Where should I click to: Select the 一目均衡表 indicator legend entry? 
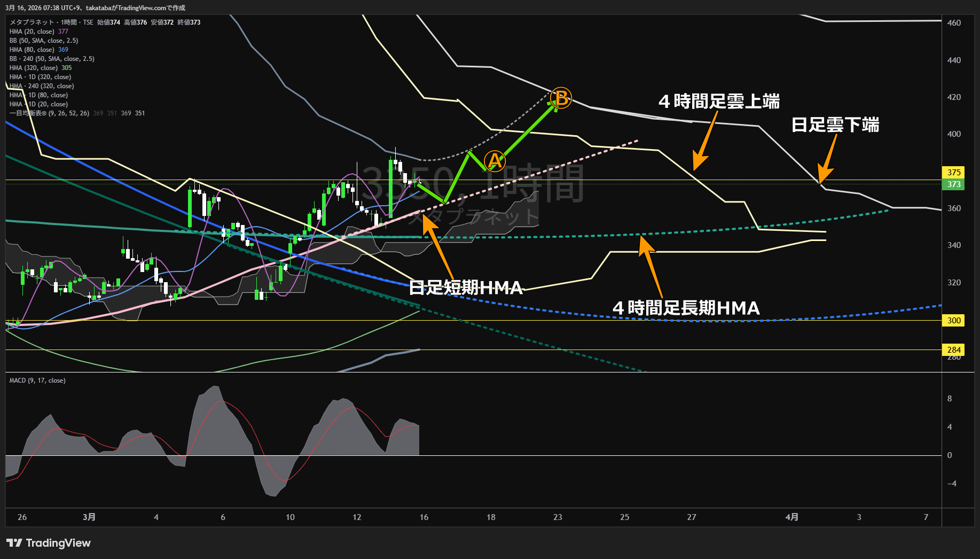click(49, 113)
